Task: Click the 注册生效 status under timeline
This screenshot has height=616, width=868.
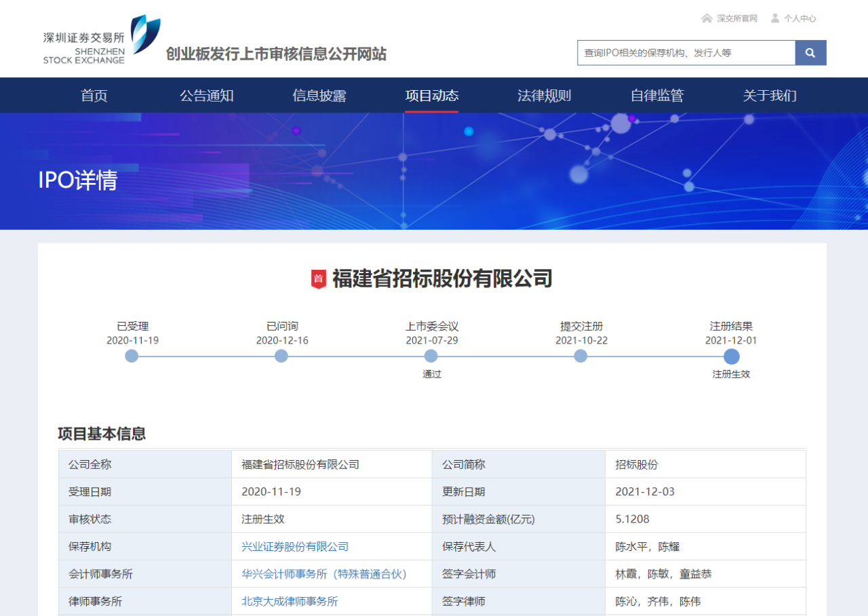Action: coord(731,374)
